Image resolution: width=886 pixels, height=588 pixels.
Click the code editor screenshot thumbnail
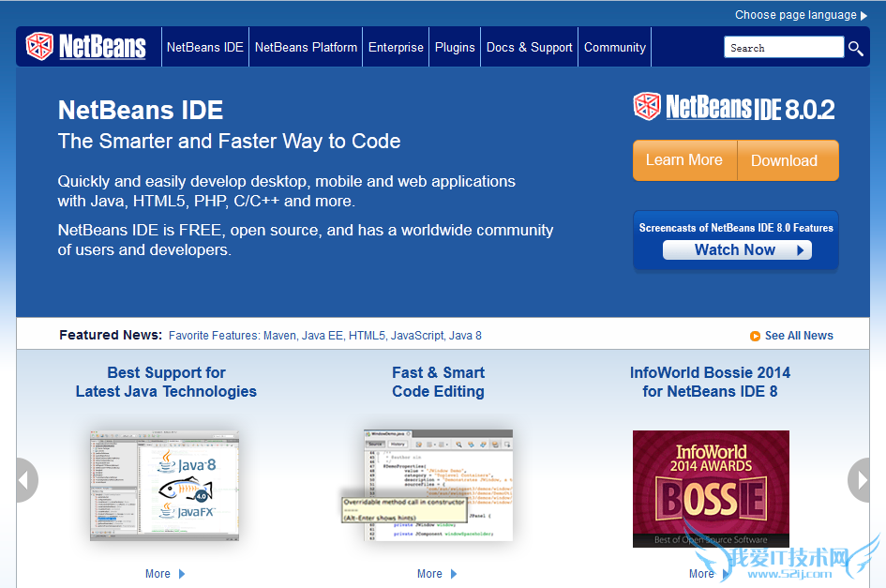438,486
